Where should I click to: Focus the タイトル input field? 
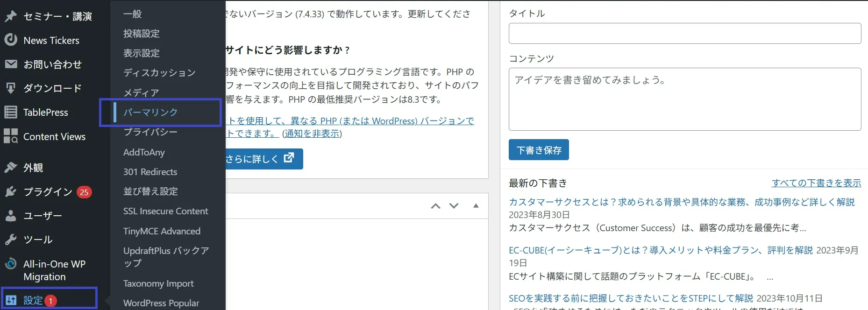(685, 34)
